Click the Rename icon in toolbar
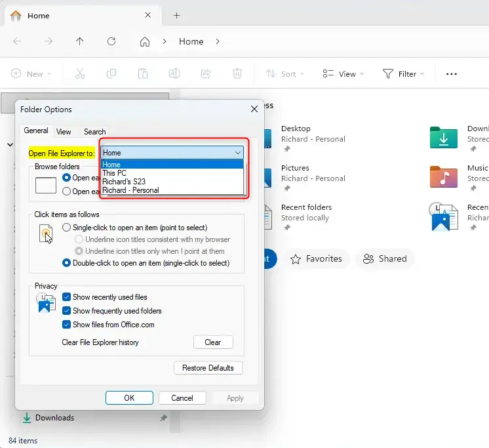 [174, 73]
